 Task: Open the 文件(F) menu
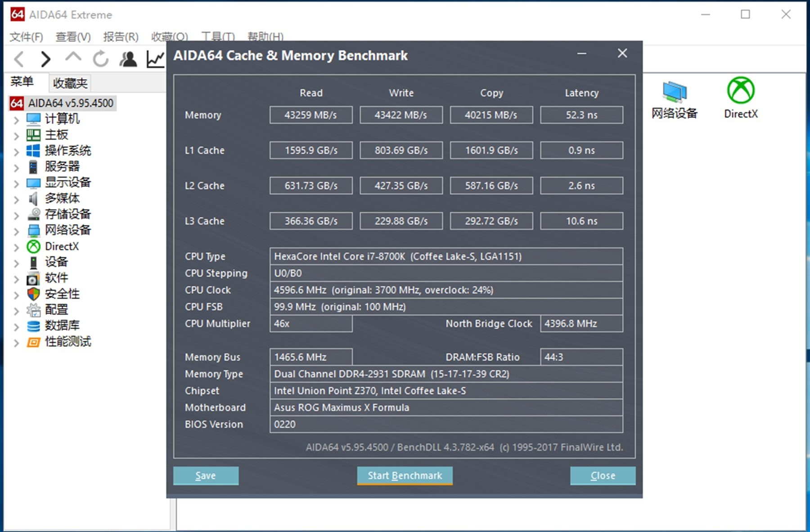coord(27,36)
